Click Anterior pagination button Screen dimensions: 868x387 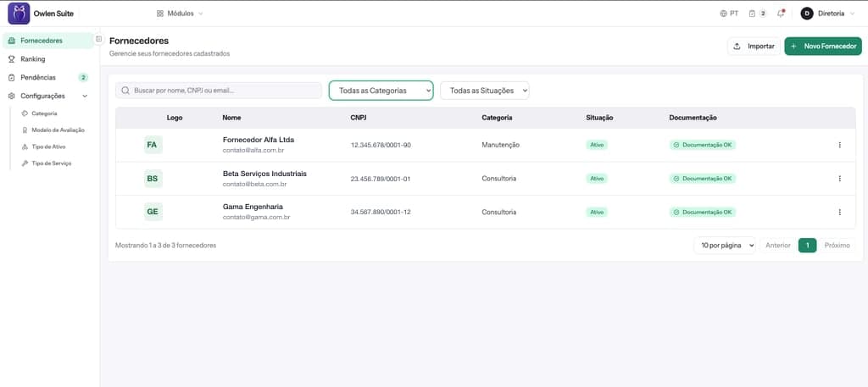pos(778,246)
